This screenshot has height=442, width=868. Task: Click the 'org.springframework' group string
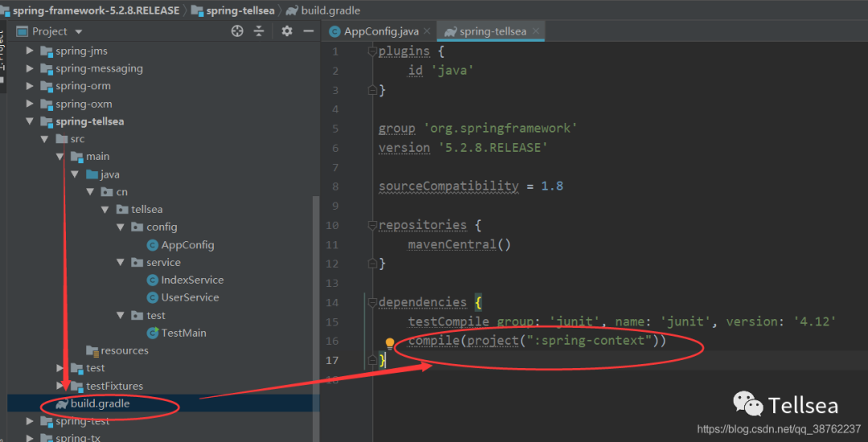tap(501, 129)
